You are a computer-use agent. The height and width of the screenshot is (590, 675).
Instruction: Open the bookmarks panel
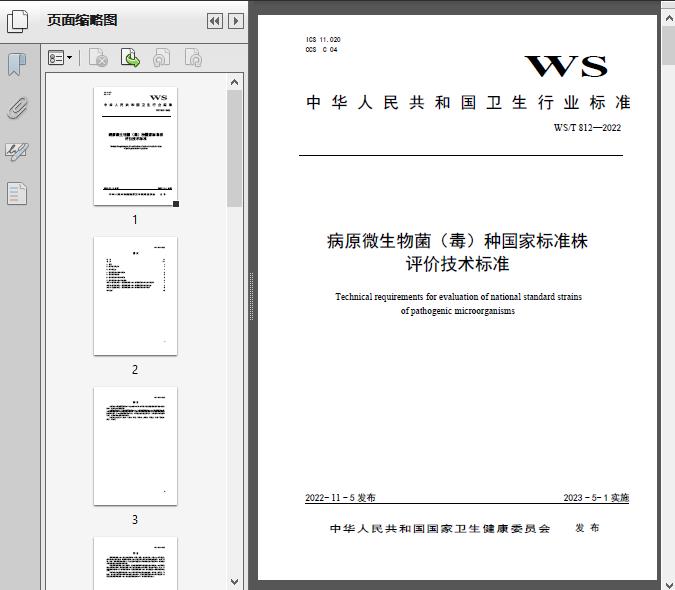coord(17,65)
